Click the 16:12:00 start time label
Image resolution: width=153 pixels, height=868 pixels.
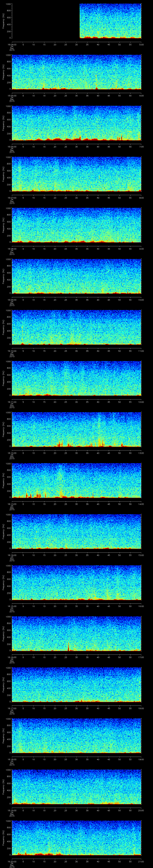tap(12, 453)
